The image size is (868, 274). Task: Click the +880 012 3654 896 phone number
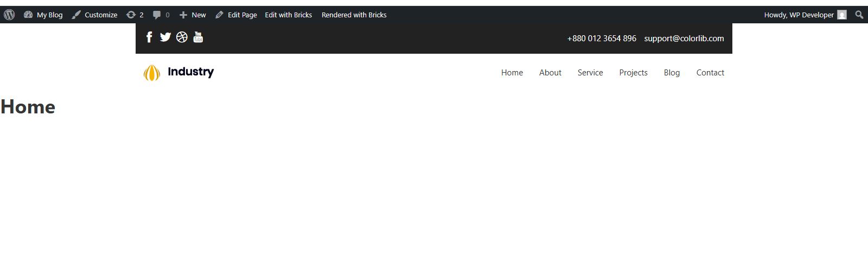602,39
